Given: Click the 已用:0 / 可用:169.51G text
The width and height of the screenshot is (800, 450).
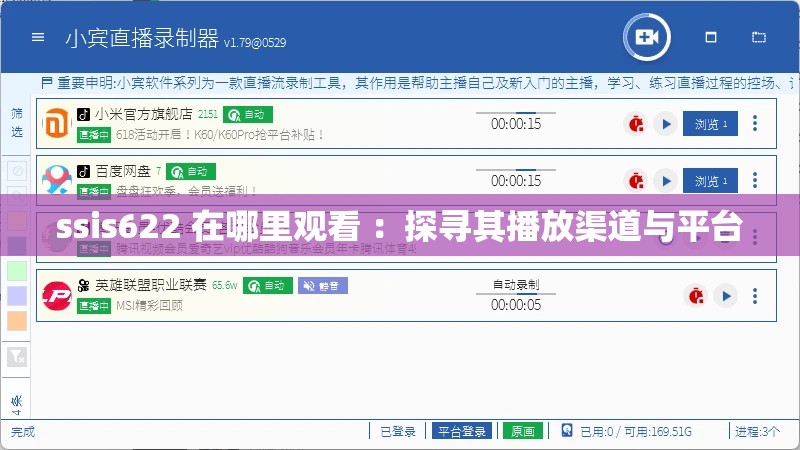Looking at the screenshot, I should point(636,432).
